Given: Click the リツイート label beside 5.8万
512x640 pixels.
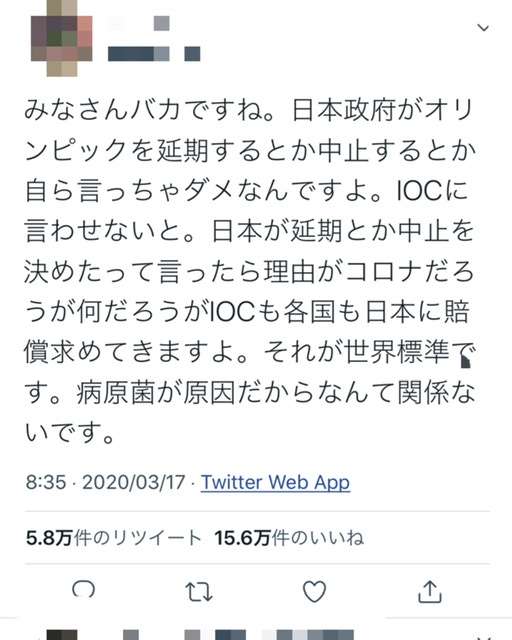Looking at the screenshot, I should click(156, 538).
